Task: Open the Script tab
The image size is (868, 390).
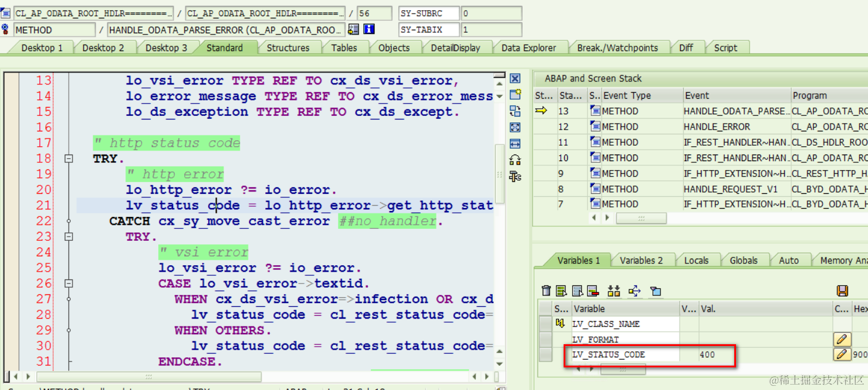Action: [x=725, y=48]
